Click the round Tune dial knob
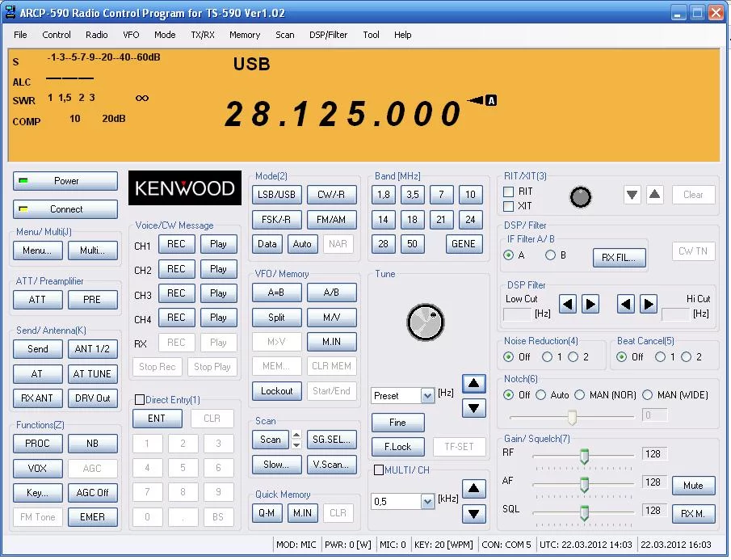Image resolution: width=731 pixels, height=560 pixels. (x=426, y=322)
